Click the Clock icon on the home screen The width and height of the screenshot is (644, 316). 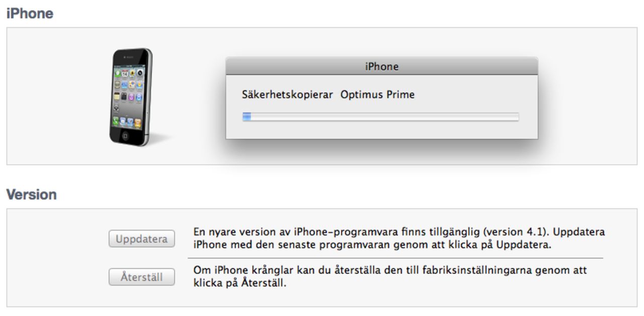click(124, 96)
